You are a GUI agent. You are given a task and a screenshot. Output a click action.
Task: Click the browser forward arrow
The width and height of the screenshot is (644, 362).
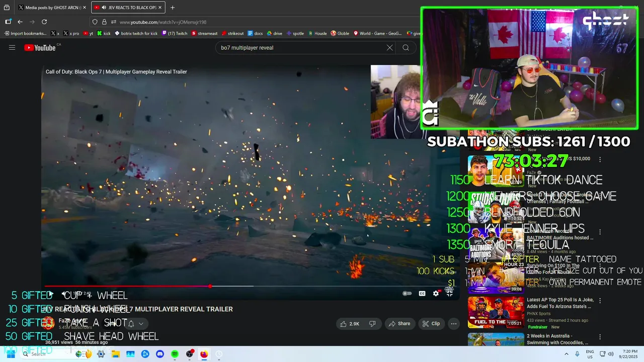tap(32, 22)
